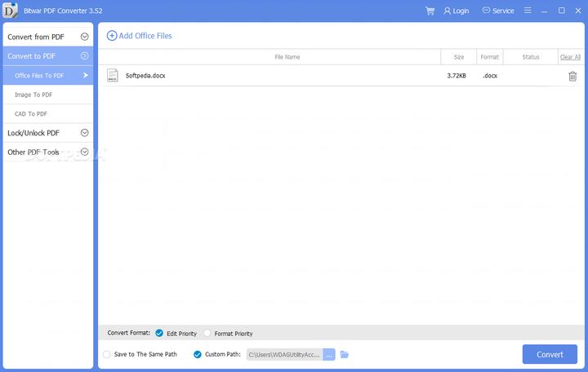Open output folder with folder icon
This screenshot has height=372, width=588.
(345, 354)
